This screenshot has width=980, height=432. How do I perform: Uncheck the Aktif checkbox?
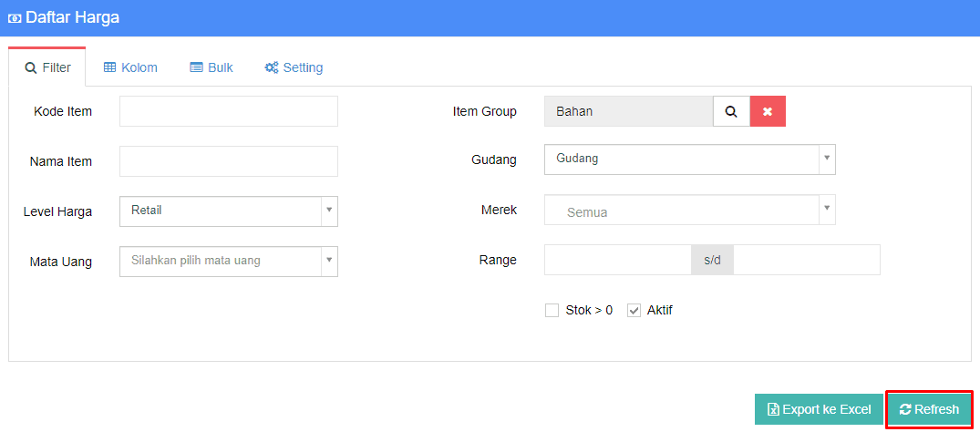(x=634, y=310)
